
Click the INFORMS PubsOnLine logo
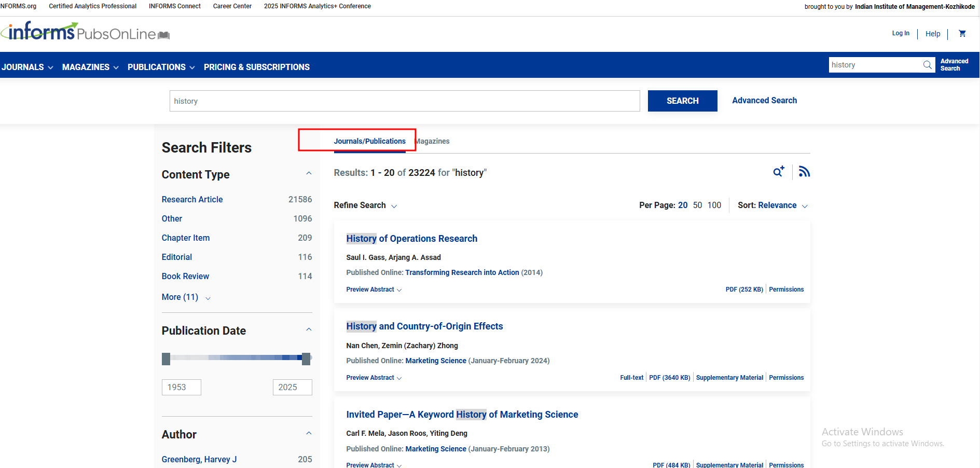86,32
